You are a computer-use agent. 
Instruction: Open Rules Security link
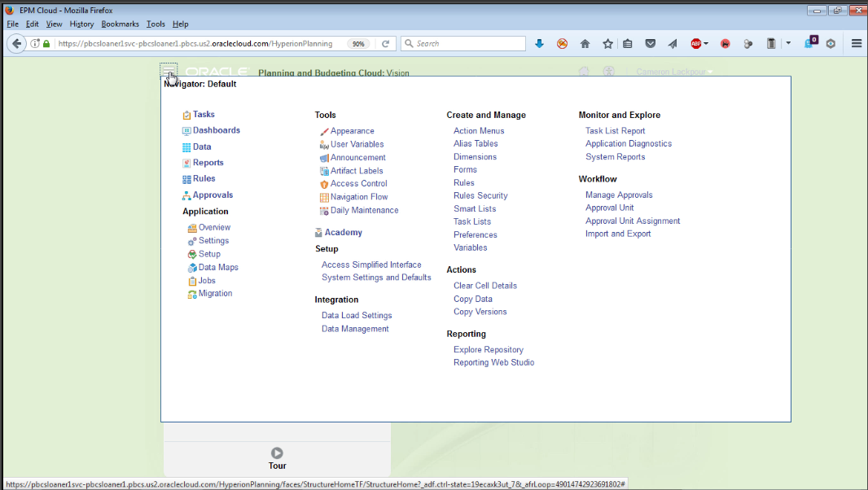[x=480, y=195]
